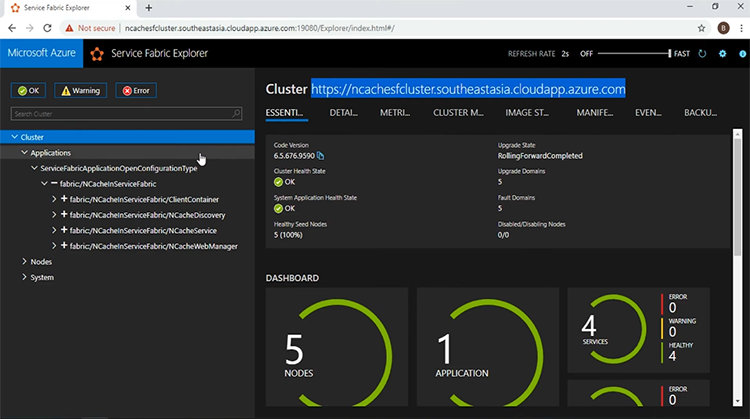The image size is (750, 419).
Task: Reload the page in the browser
Action: tap(47, 28)
